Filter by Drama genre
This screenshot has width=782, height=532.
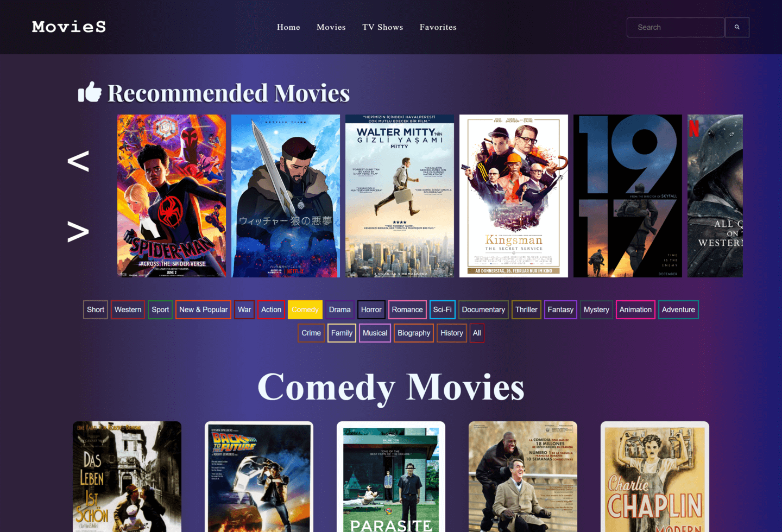(x=340, y=309)
